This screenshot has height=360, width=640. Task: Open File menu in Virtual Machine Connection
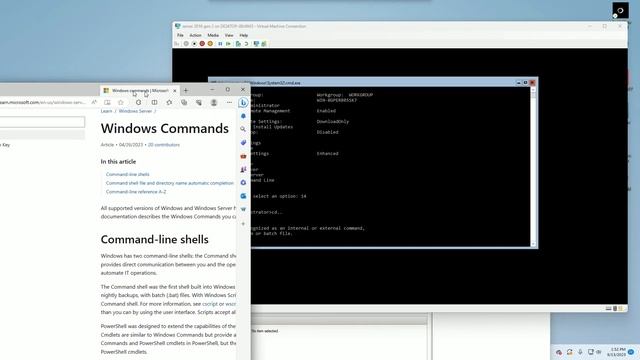(180, 36)
